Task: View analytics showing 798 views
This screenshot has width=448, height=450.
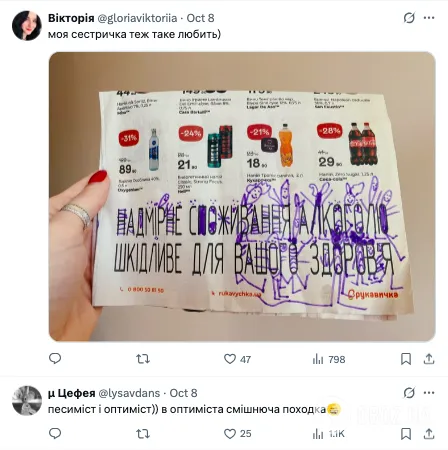Action: [x=329, y=359]
